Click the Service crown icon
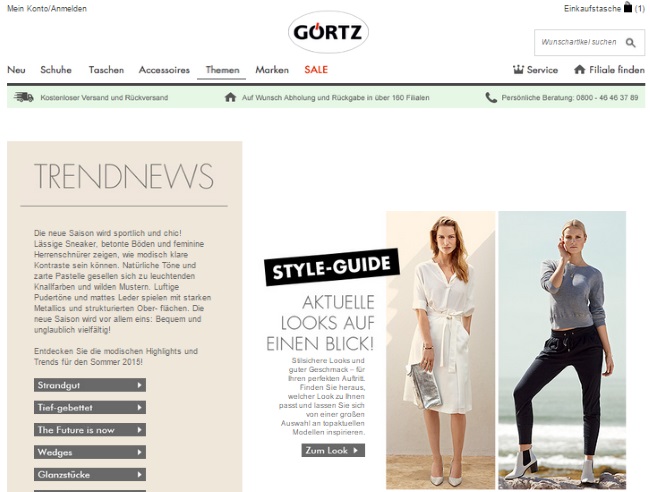 pos(518,70)
